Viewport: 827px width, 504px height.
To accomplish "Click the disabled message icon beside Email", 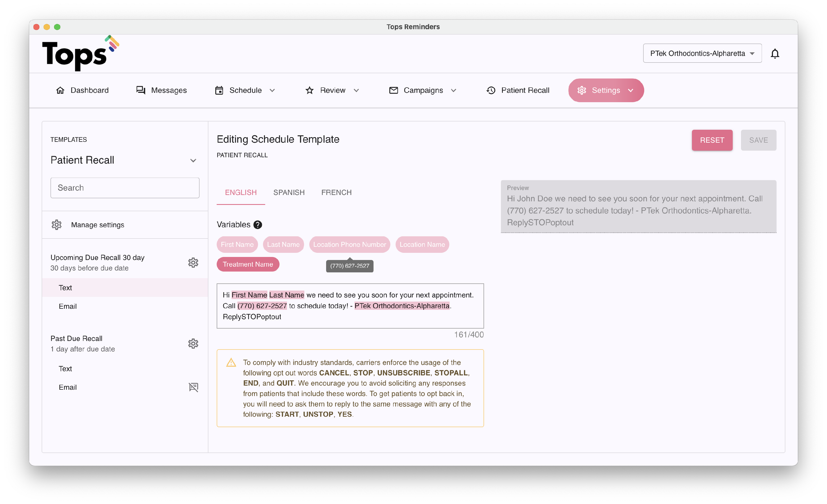I will click(x=193, y=387).
